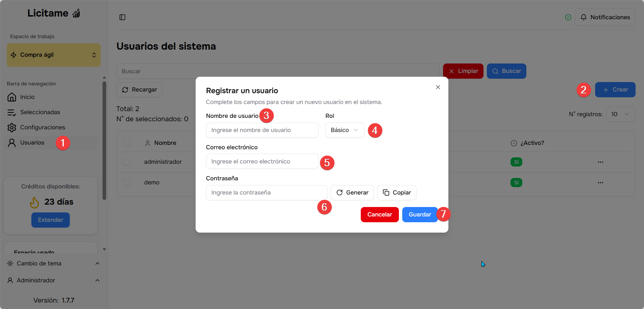Screen dimensions: 644x309
Task: Click the red Cancelar button
Action: click(x=379, y=215)
